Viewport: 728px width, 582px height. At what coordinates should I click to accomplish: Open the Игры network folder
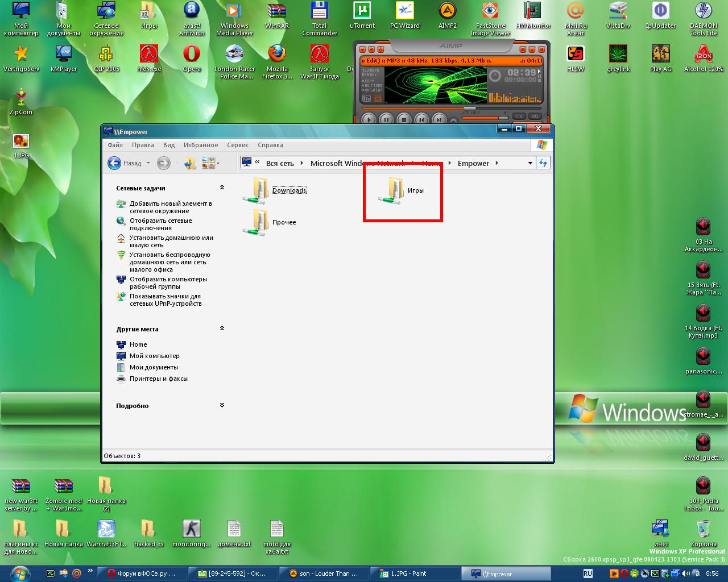394,190
